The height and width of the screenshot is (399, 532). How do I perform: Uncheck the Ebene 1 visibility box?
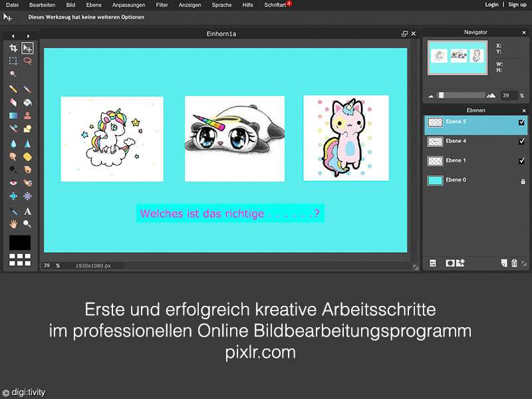[x=521, y=161]
